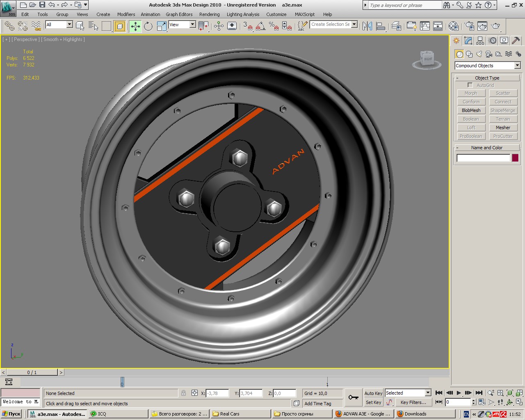Click the BlobMesh button
The width and height of the screenshot is (525, 420).
[x=471, y=110]
